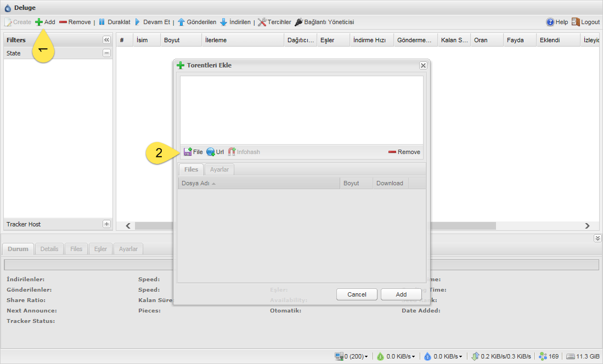Sort the torrent list by Boyut column
Viewport: 603px width, 364px height.
(181, 40)
